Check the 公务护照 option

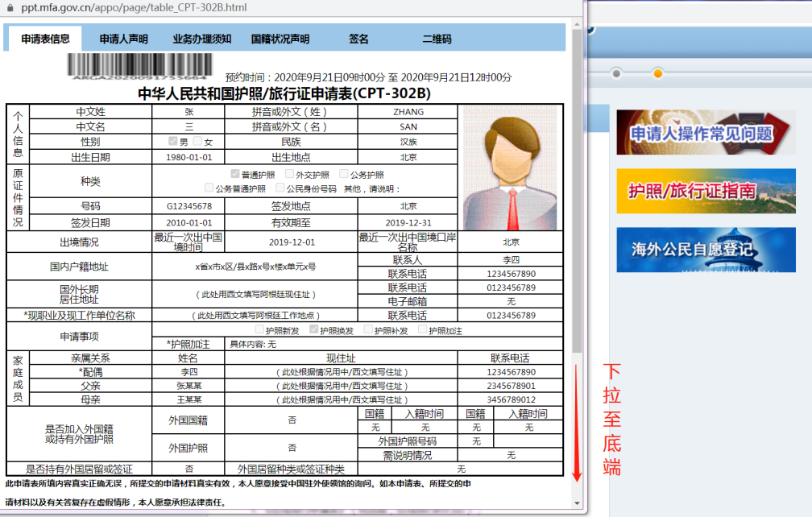point(344,174)
